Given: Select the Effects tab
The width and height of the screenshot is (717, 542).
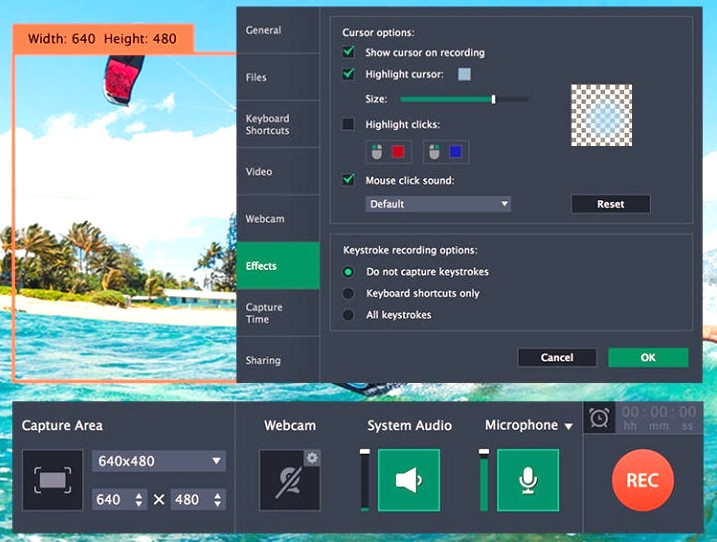Looking at the screenshot, I should coord(278,266).
